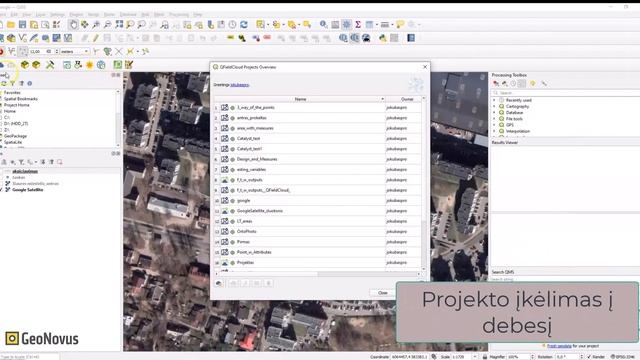Click the Map Tips speech bubble icon
The height and width of the screenshot is (360, 640).
click(x=400, y=25)
